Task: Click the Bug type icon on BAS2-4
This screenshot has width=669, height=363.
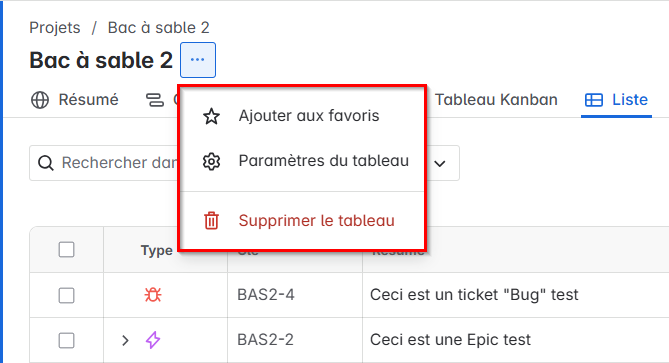Action: coord(153,295)
